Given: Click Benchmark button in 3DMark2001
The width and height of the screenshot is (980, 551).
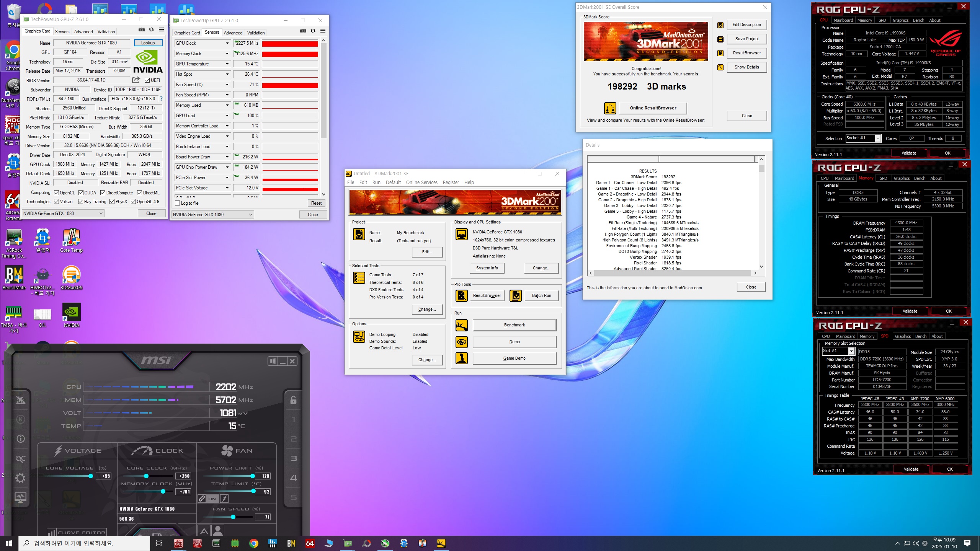Looking at the screenshot, I should pyautogui.click(x=514, y=325).
